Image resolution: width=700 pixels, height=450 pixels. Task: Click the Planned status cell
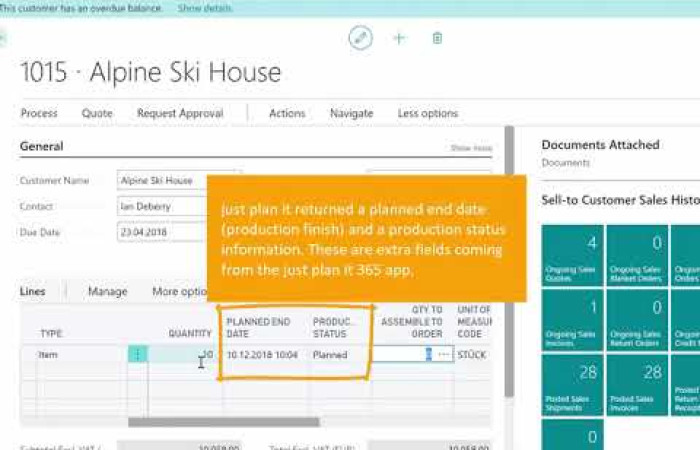[330, 355]
